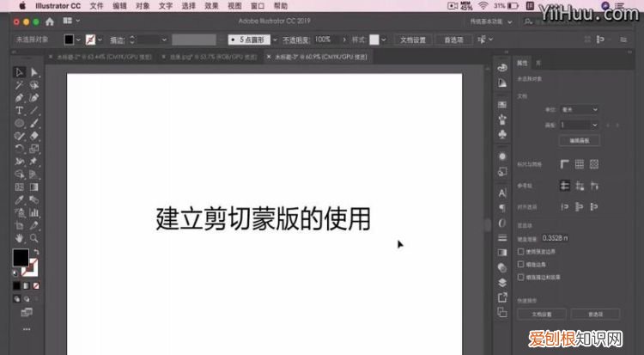Select the Blend tool

(34, 200)
